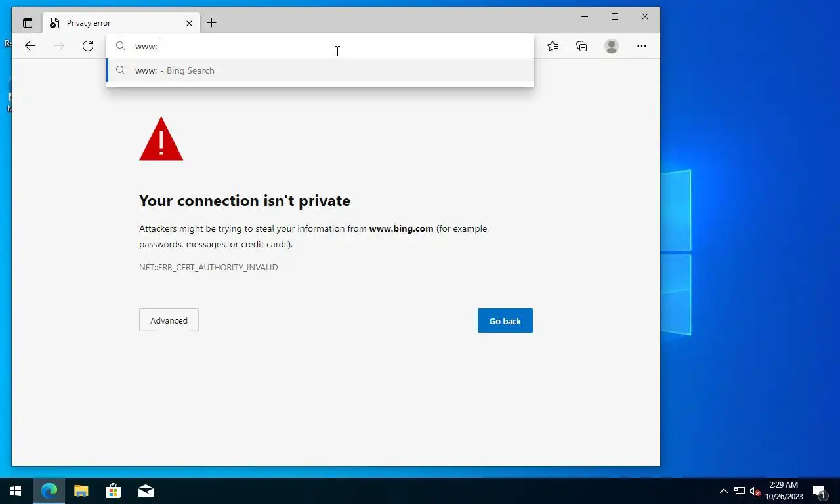Click the Microsoft Edge taskbar icon
840x504 pixels.
49,491
